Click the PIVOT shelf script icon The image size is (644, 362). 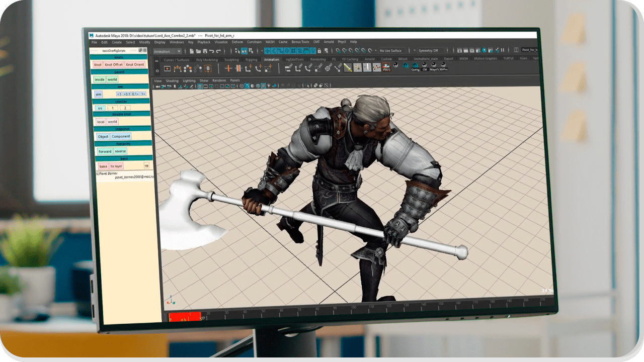click(x=386, y=67)
